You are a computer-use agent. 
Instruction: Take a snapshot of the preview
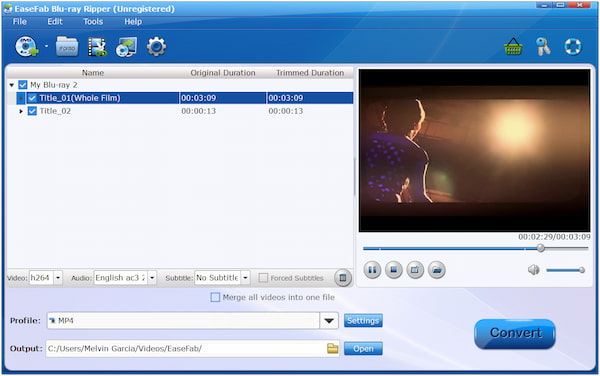[415, 270]
